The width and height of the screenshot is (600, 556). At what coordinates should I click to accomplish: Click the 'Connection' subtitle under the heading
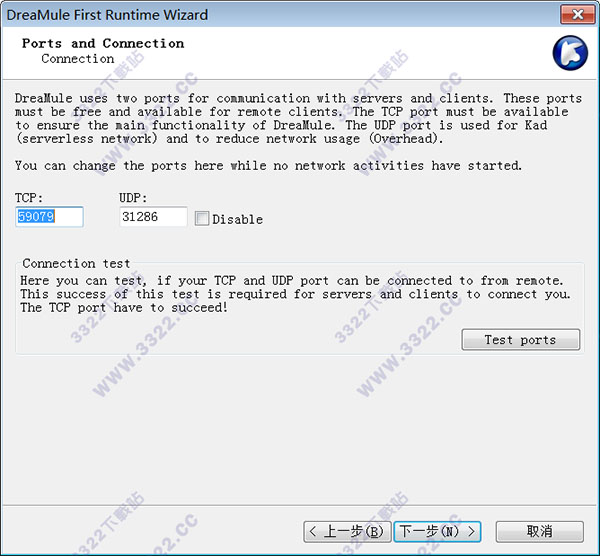[x=78, y=59]
